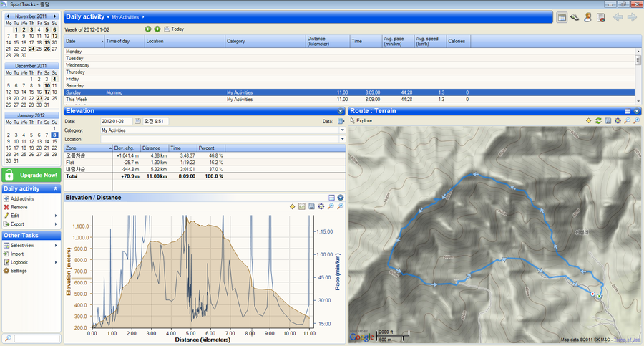Go forward with the right arrow icon
This screenshot has width=644, height=346.
pos(632,17)
